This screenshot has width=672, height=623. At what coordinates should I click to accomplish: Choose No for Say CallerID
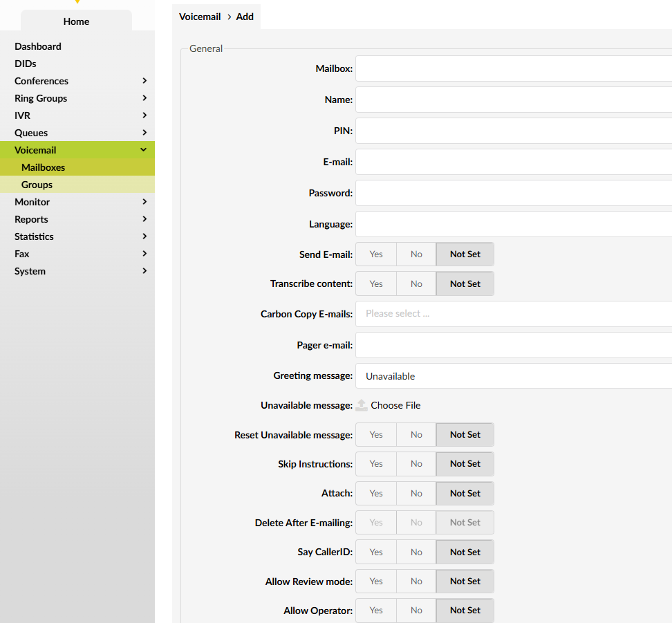point(416,552)
